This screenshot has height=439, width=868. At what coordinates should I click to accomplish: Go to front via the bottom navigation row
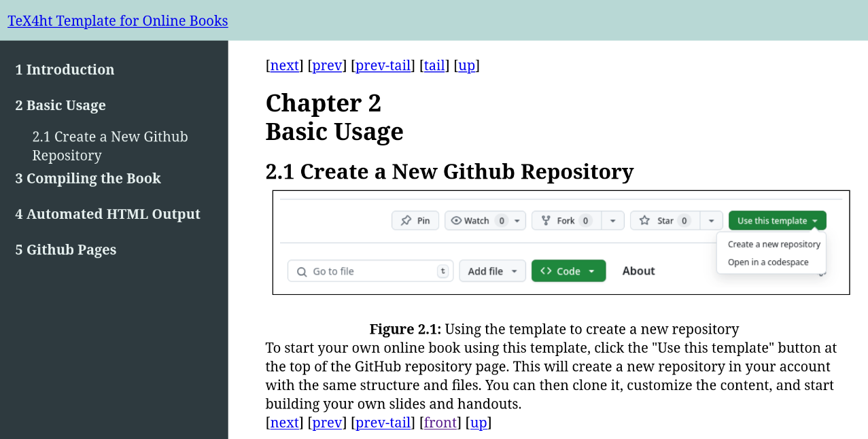click(x=440, y=423)
